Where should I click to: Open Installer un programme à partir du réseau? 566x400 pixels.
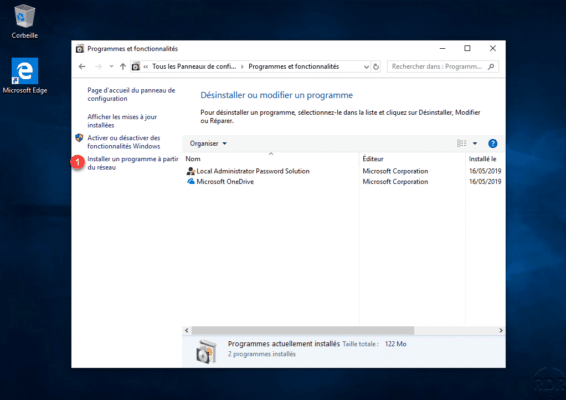coord(133,163)
